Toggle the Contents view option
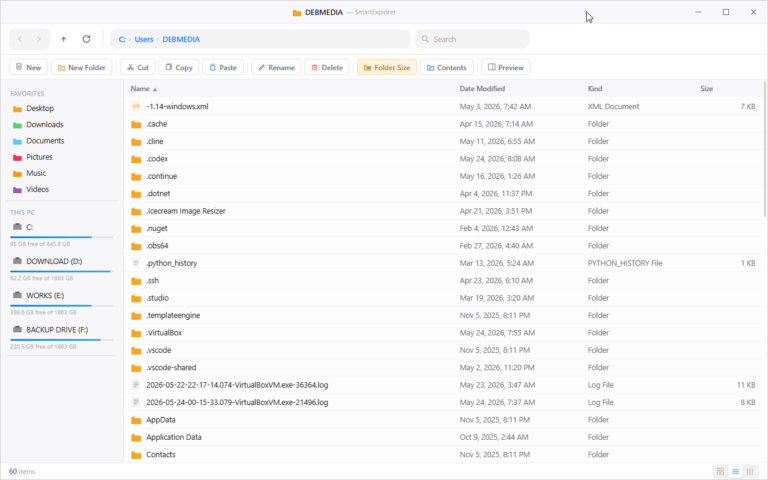Viewport: 768px width, 480px height. coord(447,68)
